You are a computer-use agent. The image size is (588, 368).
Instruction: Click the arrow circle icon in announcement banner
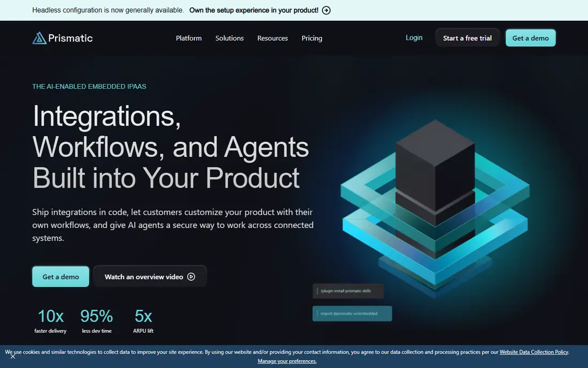326,11
